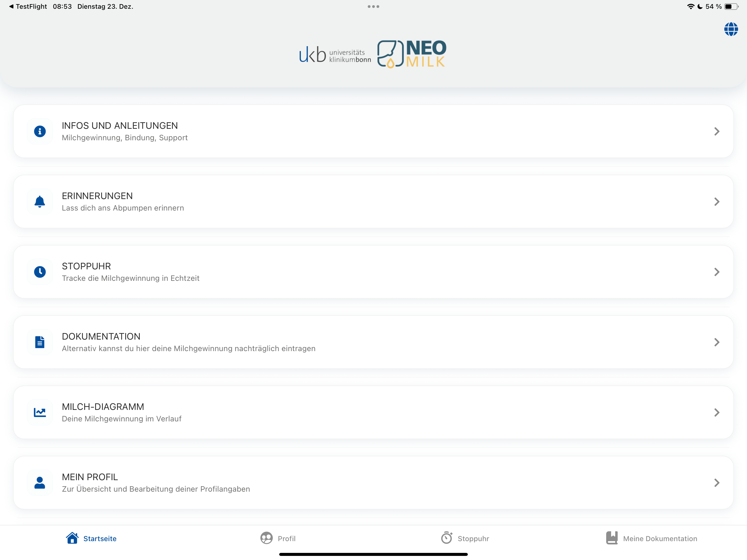Open the STOPPUHR card title
Image resolution: width=747 pixels, height=560 pixels.
86,266
